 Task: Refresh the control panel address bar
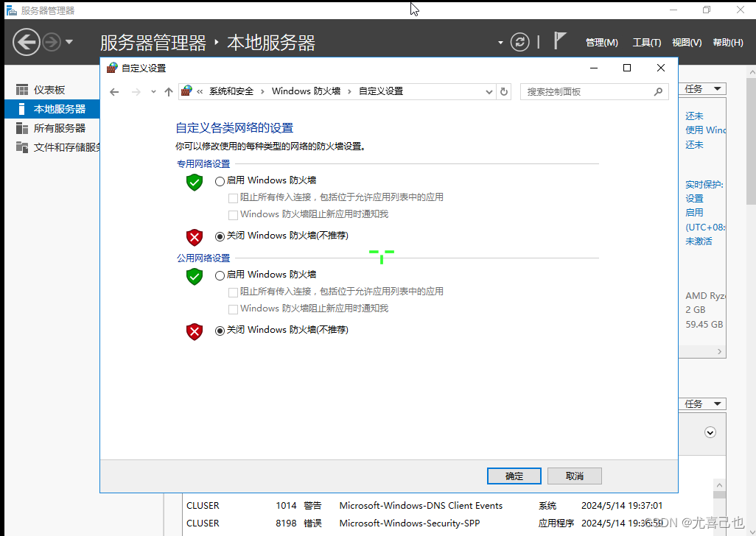[504, 91]
